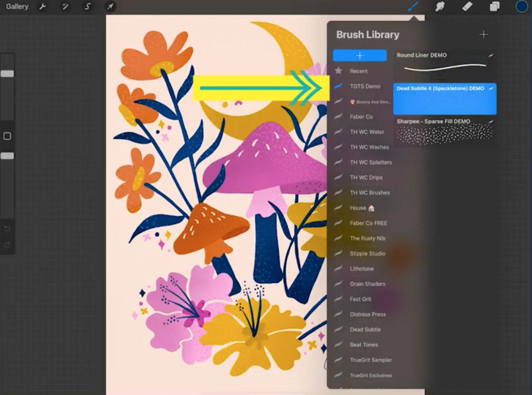
Task: Open the Brush Library paintbrush icon
Action: 413,6
